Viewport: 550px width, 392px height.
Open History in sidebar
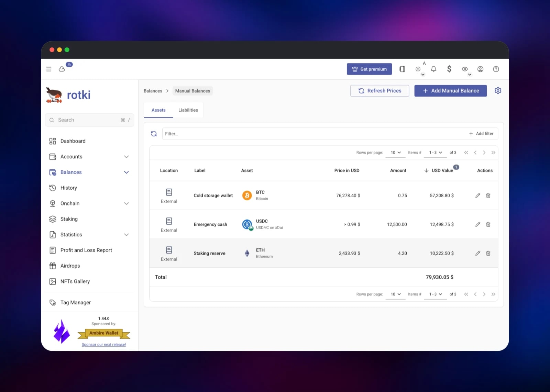tap(89, 188)
